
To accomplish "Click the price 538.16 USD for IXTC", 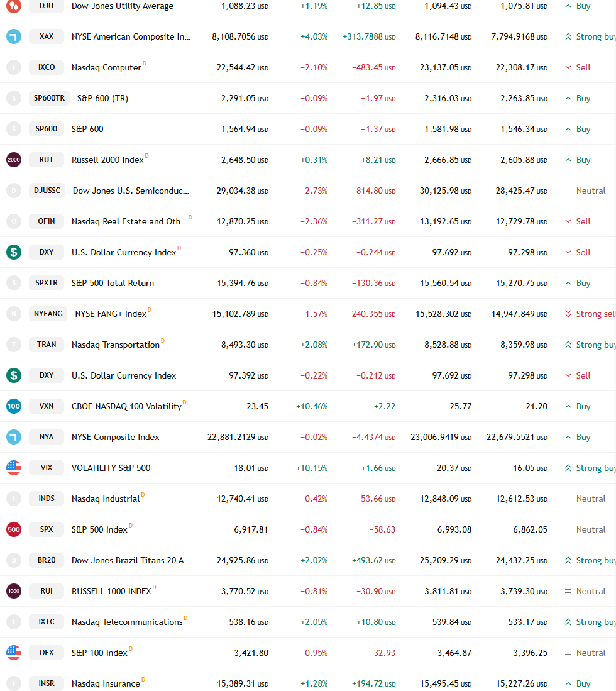I will pos(248,622).
